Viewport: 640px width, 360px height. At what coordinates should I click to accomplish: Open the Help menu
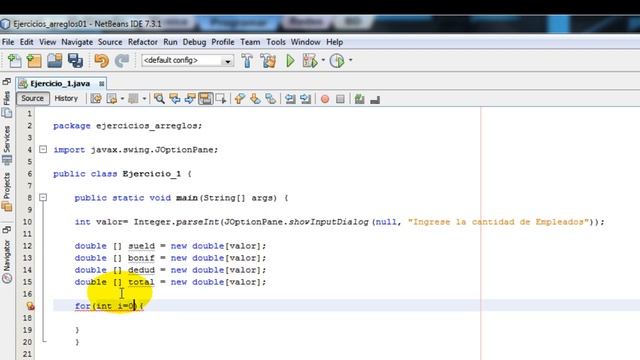pos(334,42)
